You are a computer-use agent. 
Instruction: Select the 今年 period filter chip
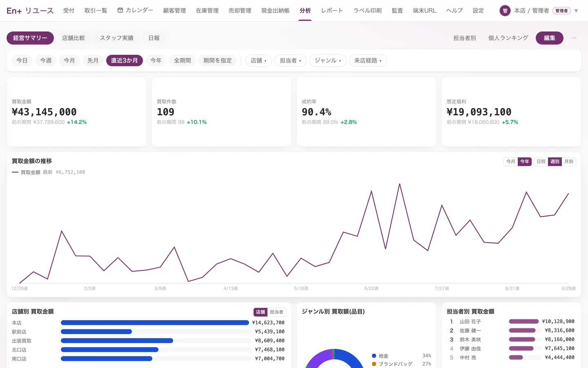click(156, 61)
